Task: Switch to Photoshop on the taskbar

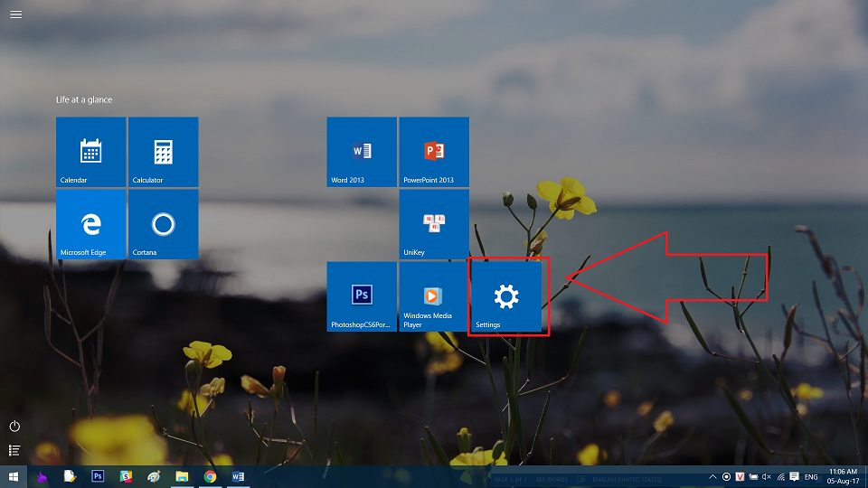Action: [98, 476]
